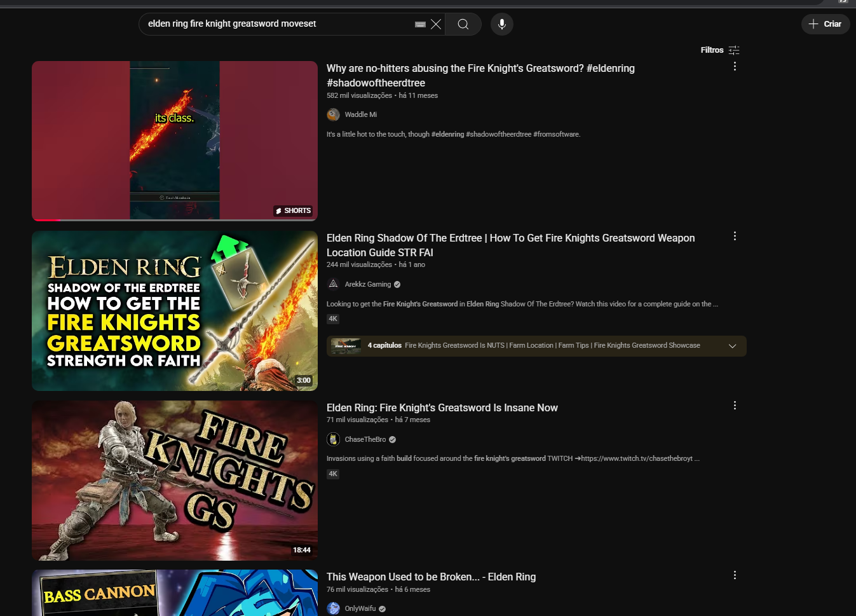Go to Arekkz Gaming channel name
The image size is (856, 616).
368,284
